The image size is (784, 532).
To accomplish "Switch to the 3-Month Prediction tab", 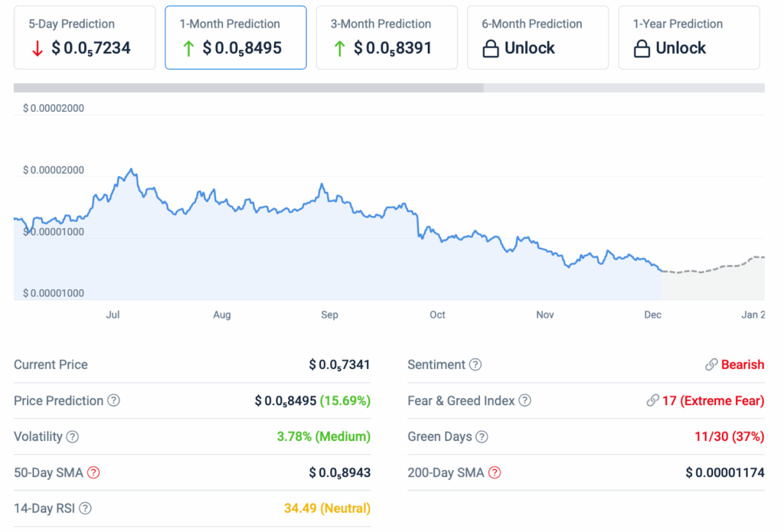I will [x=387, y=38].
